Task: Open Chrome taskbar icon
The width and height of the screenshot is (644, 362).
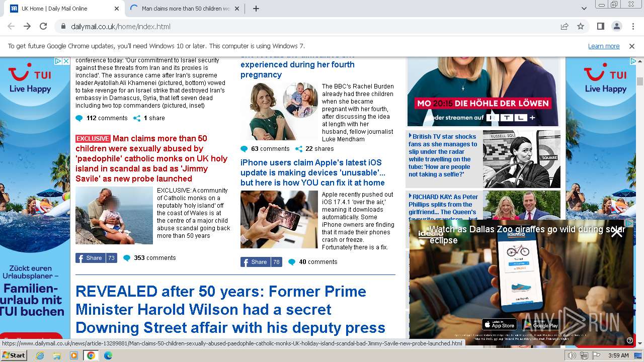Action: click(91, 355)
